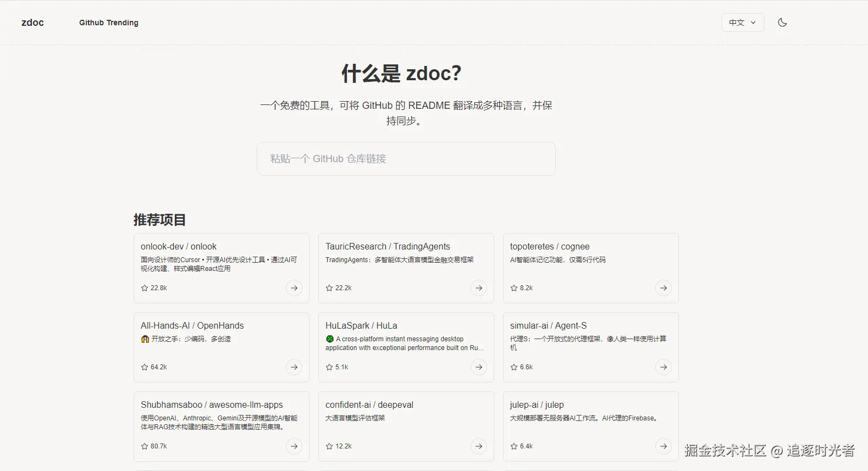The image size is (868, 471).
Task: Open the TauricResearch / TradingAgents arrow button
Action: (x=479, y=288)
